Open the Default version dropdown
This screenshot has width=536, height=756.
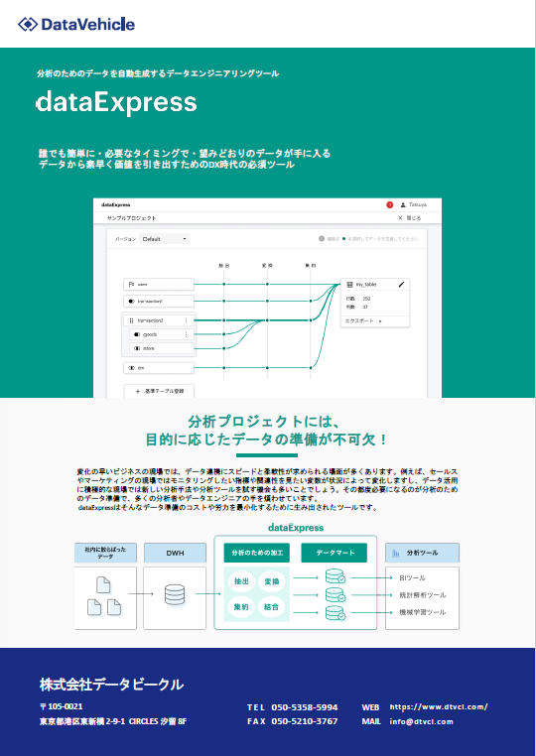pyautogui.click(x=164, y=239)
